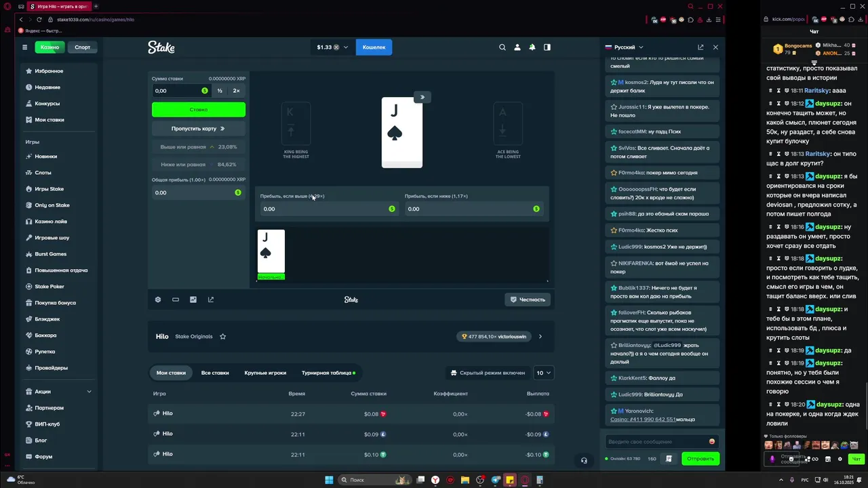
Task: Open the balance currency dropdown $1.33
Action: click(x=332, y=47)
